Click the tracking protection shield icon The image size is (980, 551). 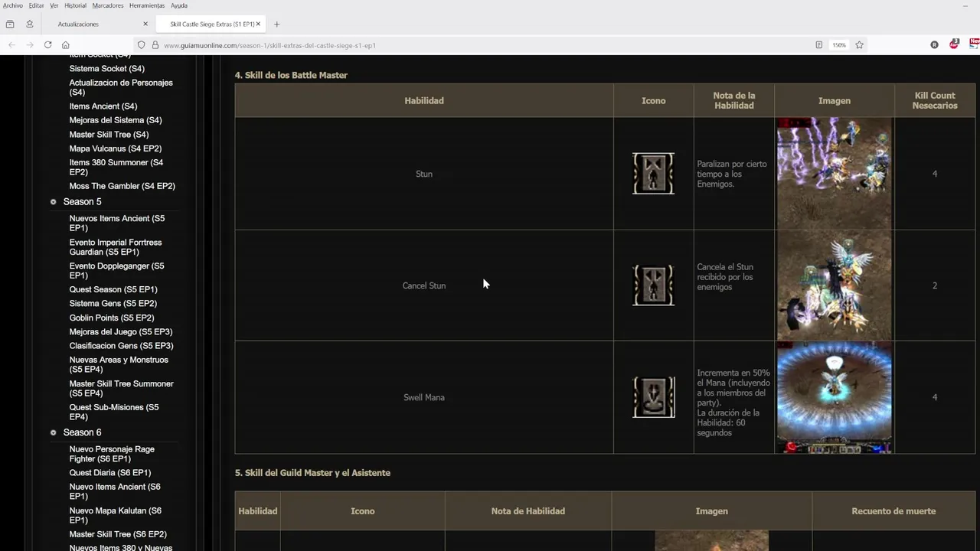pos(141,45)
